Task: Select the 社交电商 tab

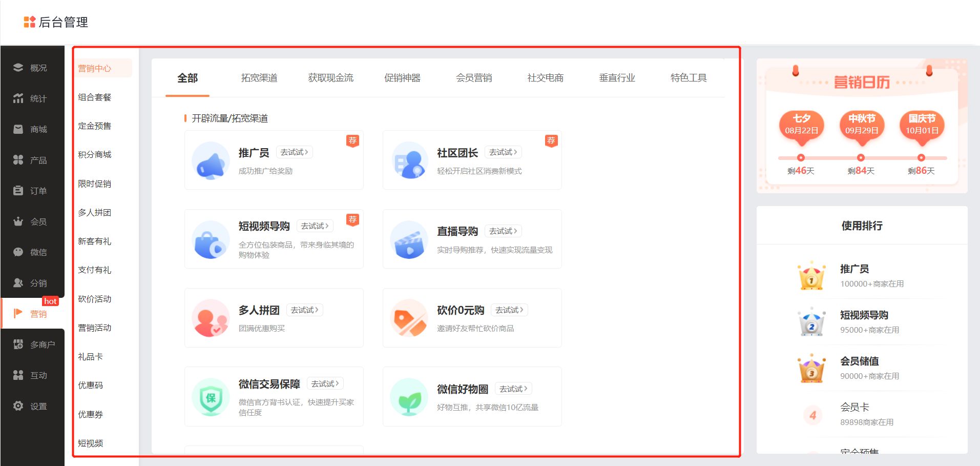Action: tap(546, 78)
